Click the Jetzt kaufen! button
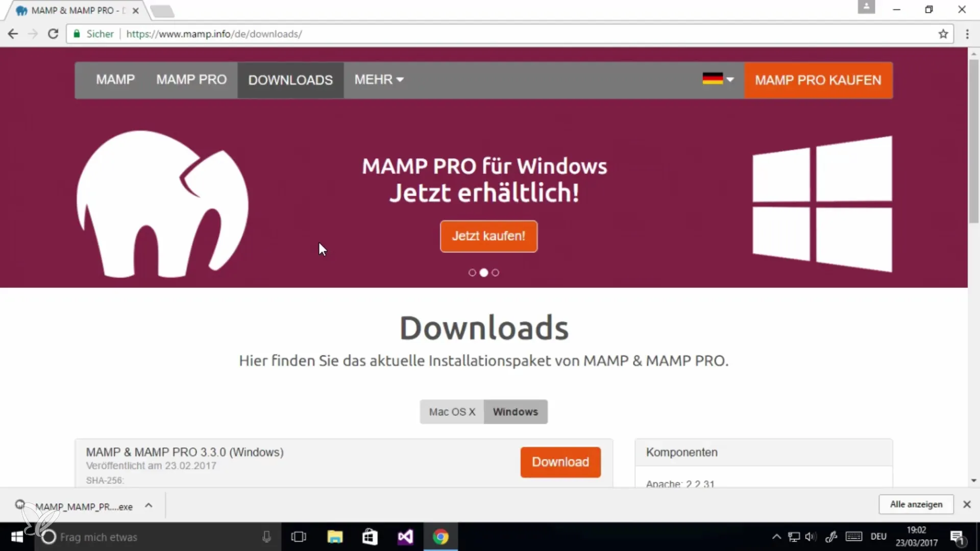 [x=488, y=236]
